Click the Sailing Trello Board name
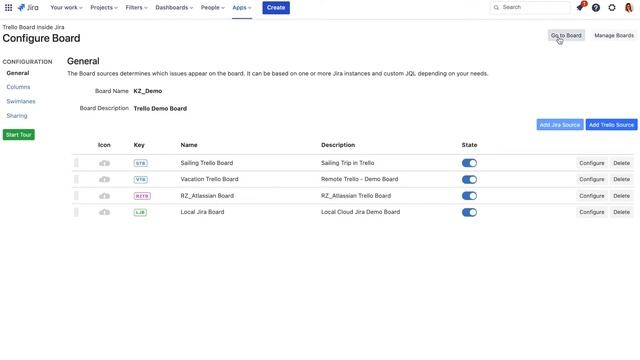This screenshot has width=640, height=360. tap(207, 163)
